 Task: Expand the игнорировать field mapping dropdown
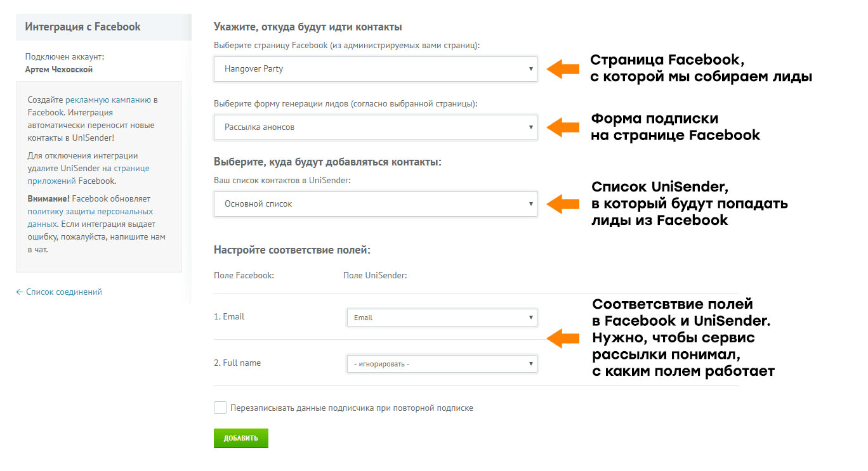[x=442, y=364]
